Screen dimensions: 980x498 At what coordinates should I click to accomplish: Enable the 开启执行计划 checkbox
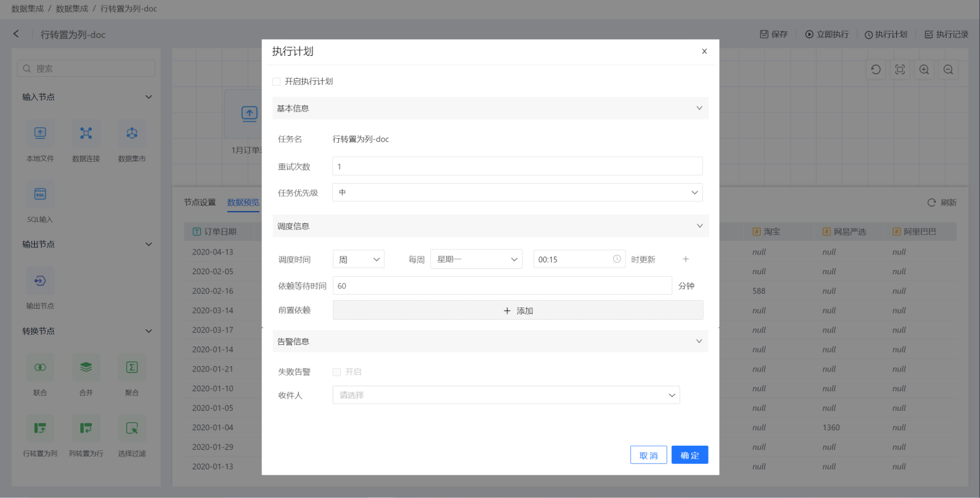click(276, 82)
